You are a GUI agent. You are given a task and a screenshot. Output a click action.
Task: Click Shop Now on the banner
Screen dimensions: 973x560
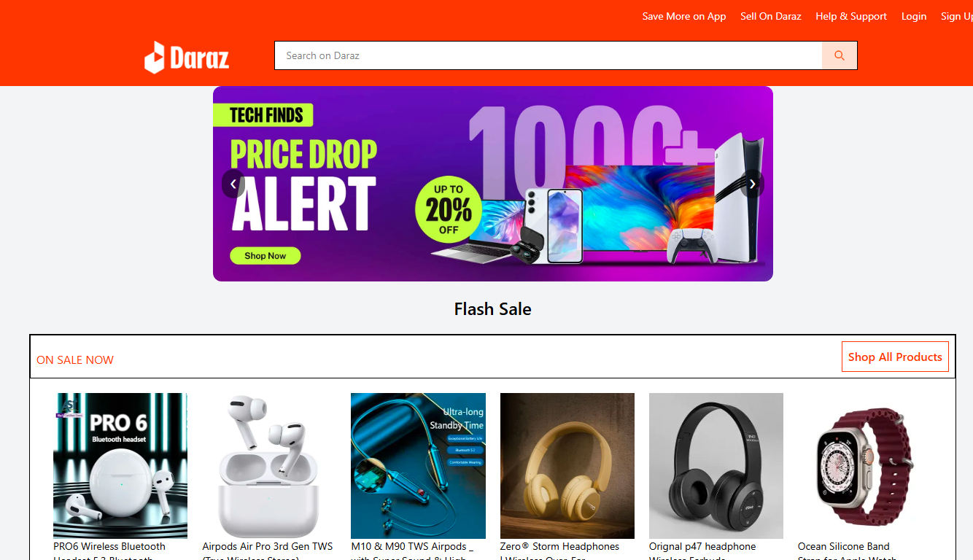(x=265, y=256)
